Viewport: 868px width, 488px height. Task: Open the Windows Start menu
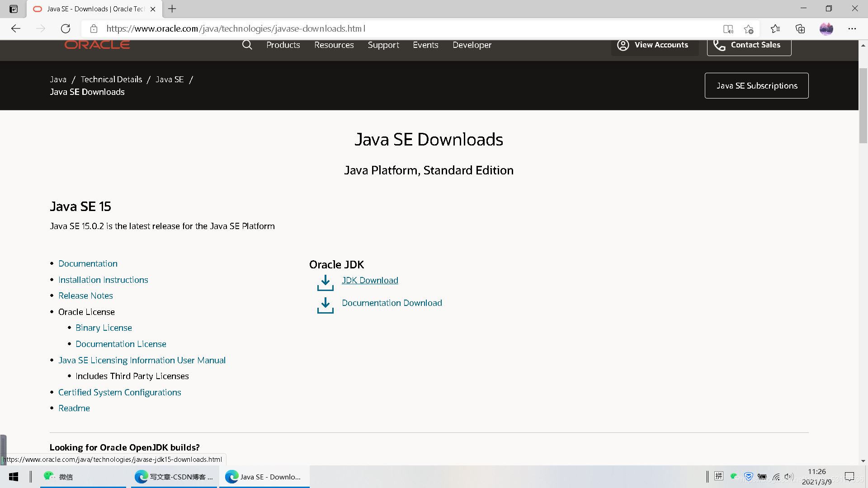(x=14, y=477)
